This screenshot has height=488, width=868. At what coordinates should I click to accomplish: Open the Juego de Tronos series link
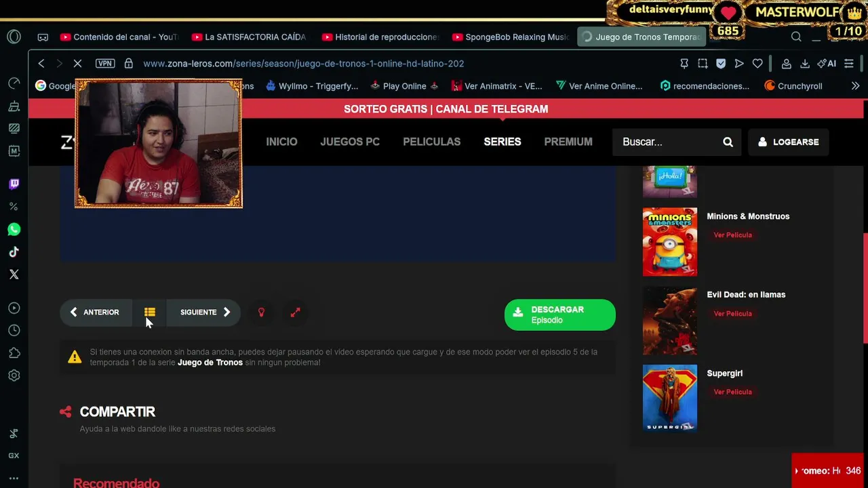click(210, 363)
